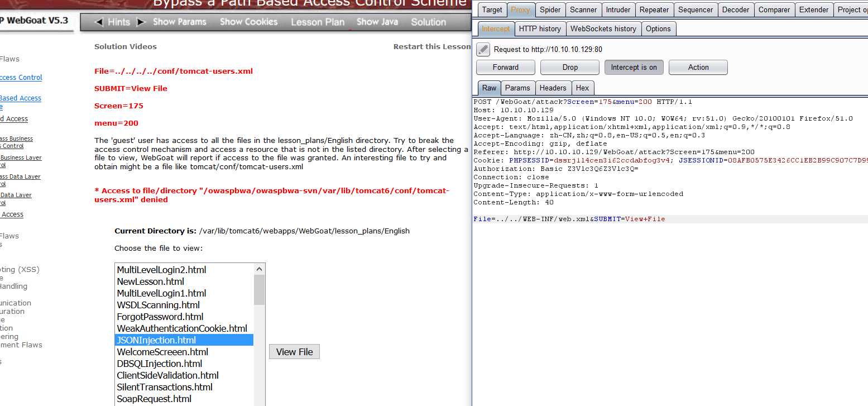Select SoapRequest.html in the file list
The image size is (868, 406).
pyautogui.click(x=184, y=399)
